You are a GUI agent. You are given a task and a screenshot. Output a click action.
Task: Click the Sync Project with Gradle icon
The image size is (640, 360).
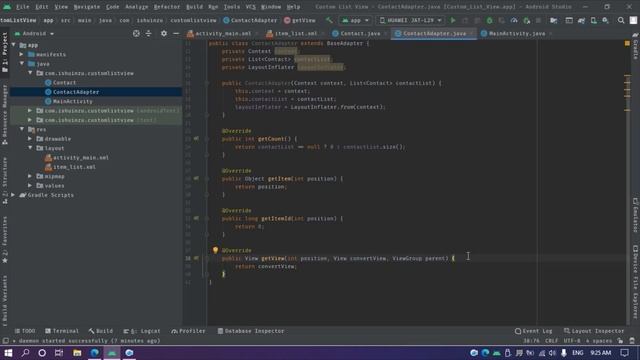[581, 20]
